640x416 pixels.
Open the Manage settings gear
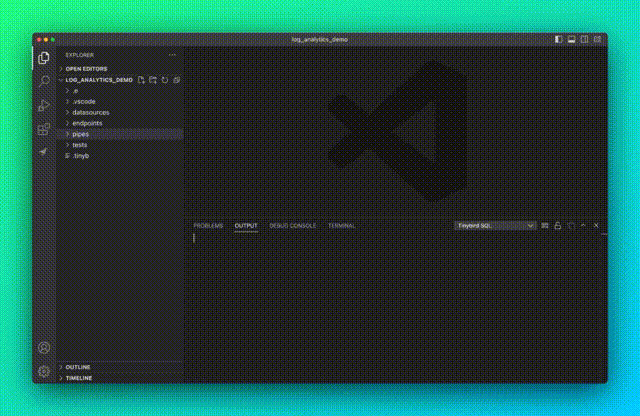(44, 371)
